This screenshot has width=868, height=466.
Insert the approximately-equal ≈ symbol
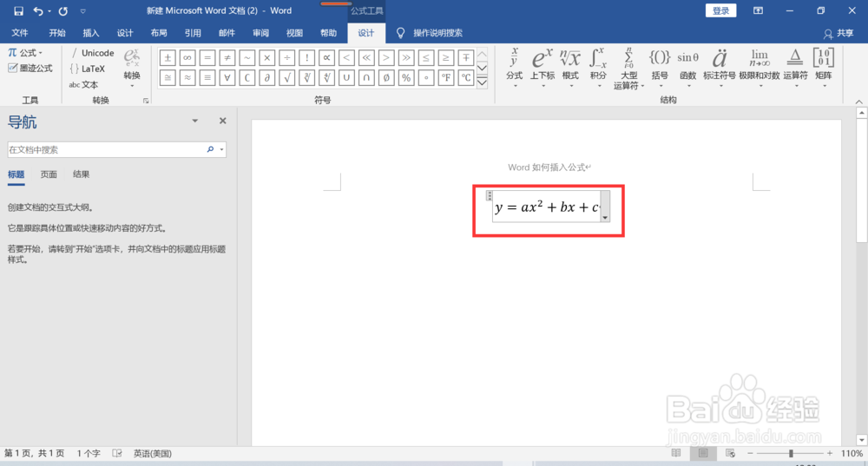pos(187,77)
